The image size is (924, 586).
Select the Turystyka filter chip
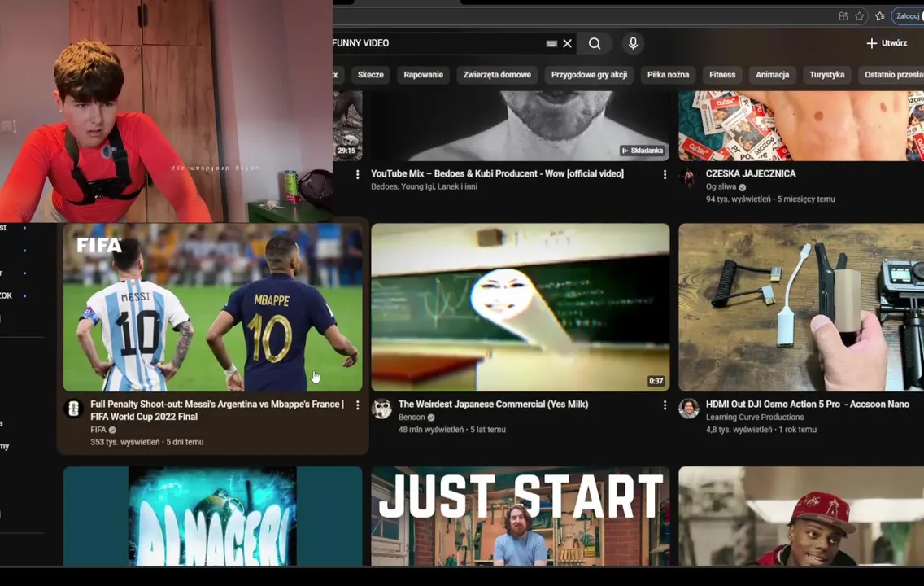click(826, 74)
